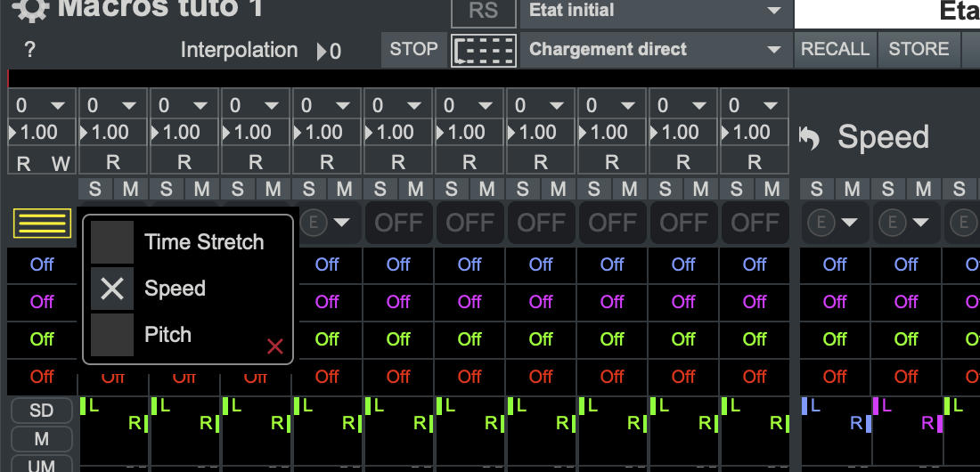Click the circled E icon under Speed
The height and width of the screenshot is (472, 980).
[x=818, y=223]
